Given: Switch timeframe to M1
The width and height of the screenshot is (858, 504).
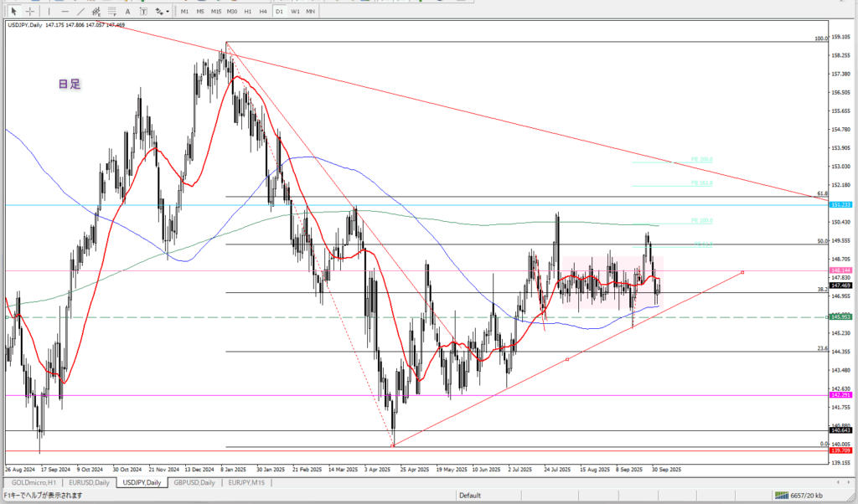Looking at the screenshot, I should click(x=185, y=11).
